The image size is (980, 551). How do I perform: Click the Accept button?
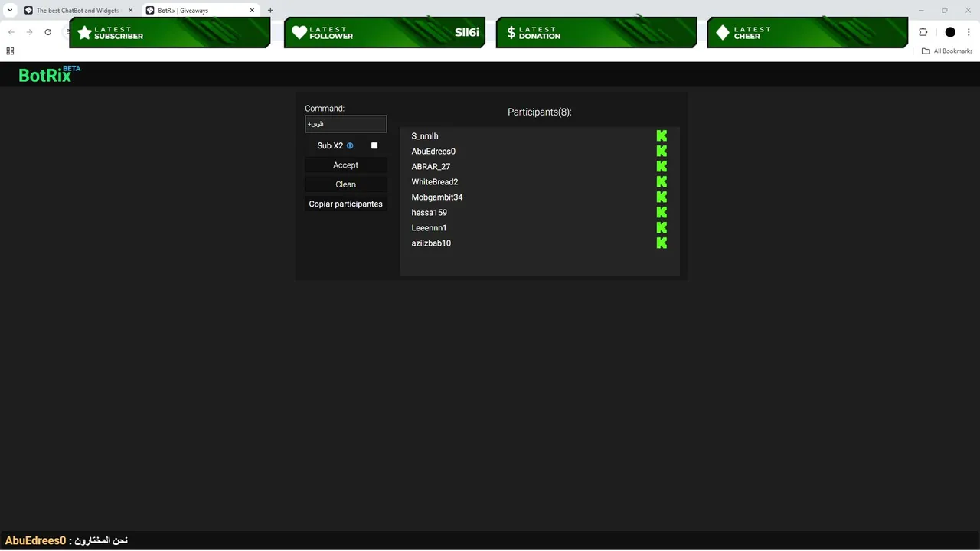point(345,165)
